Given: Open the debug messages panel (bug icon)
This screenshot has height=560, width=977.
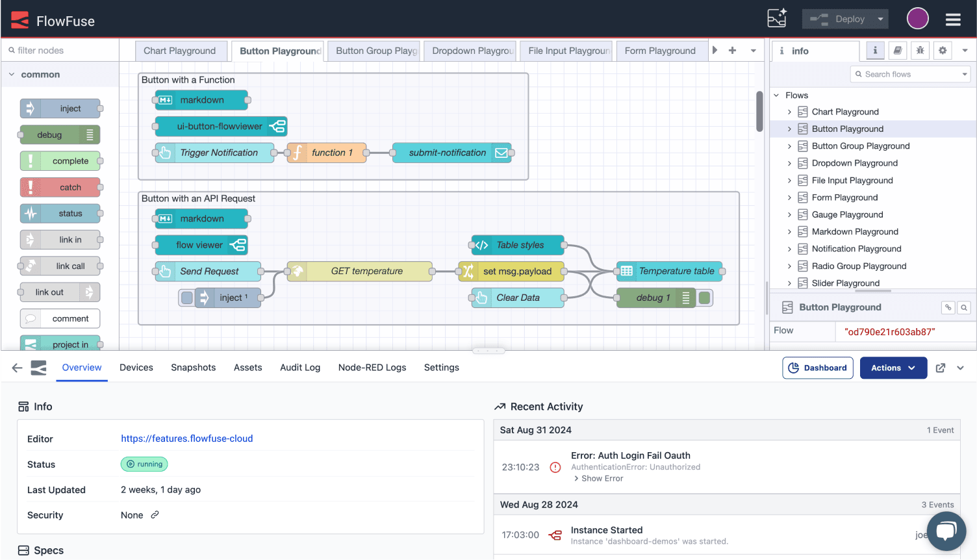Looking at the screenshot, I should tap(920, 50).
